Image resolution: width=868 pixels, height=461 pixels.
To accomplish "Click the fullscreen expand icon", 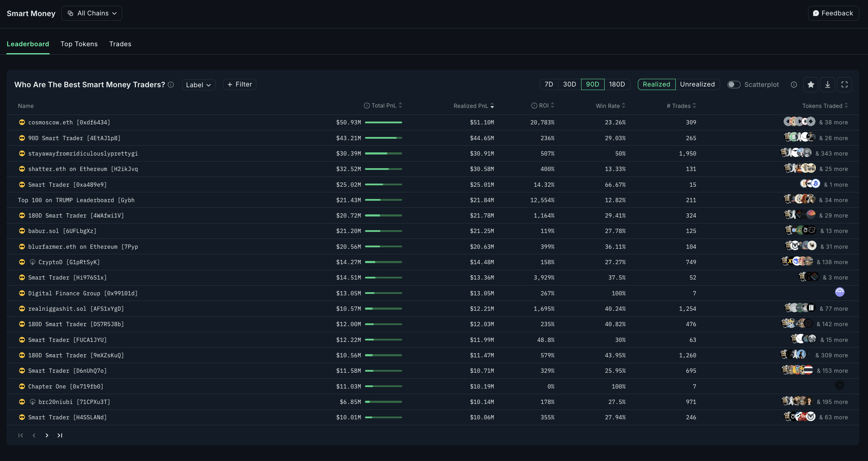I will (x=844, y=84).
